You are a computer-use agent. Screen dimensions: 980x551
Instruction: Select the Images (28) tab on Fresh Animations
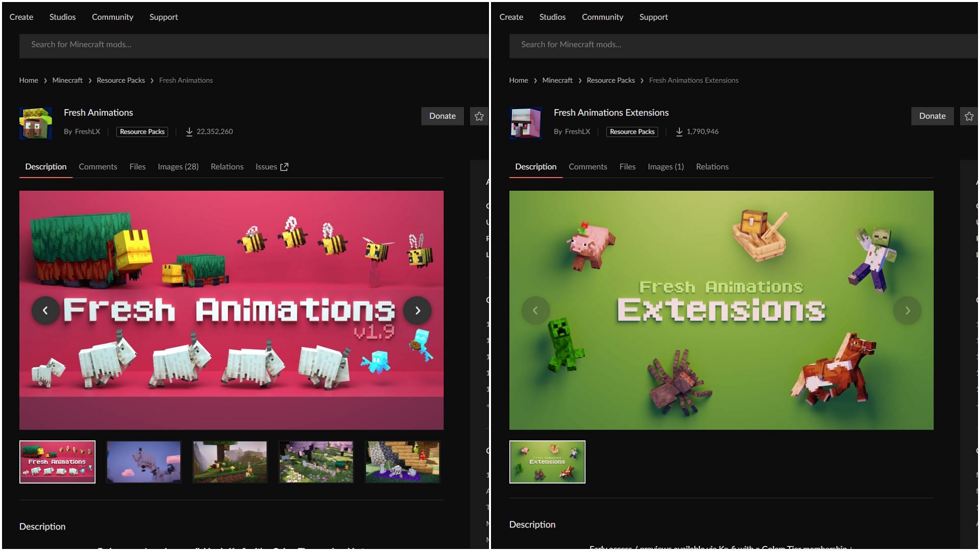pos(178,167)
